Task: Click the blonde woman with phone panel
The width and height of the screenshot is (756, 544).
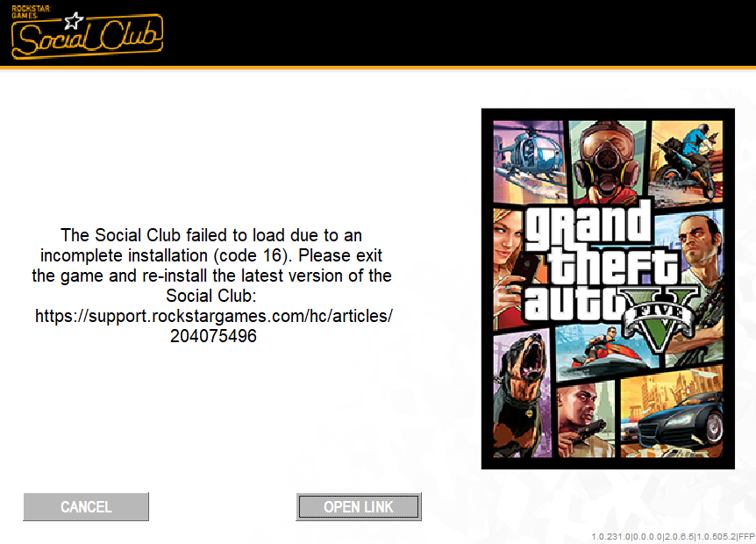Action: point(509,268)
